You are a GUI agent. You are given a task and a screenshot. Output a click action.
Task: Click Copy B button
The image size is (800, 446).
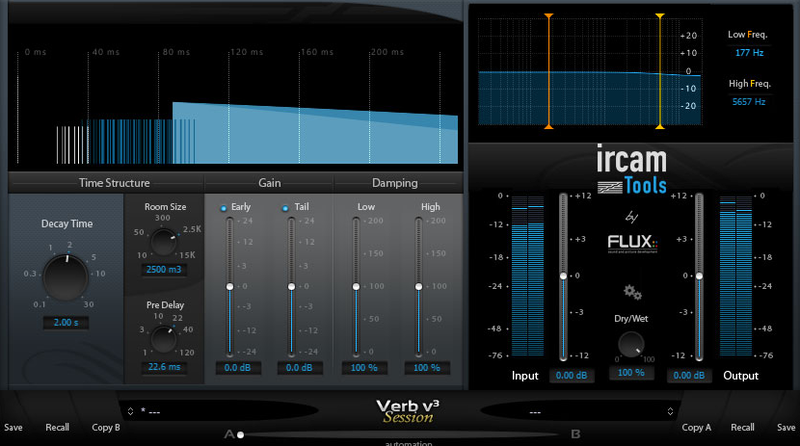point(105,427)
